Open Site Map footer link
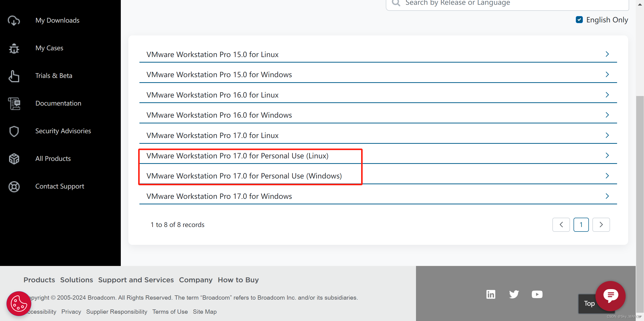 tap(205, 312)
